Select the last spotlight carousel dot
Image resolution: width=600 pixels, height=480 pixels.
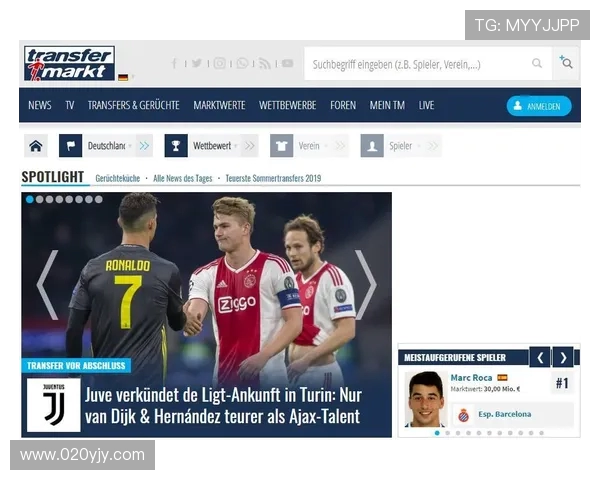[x=98, y=200]
